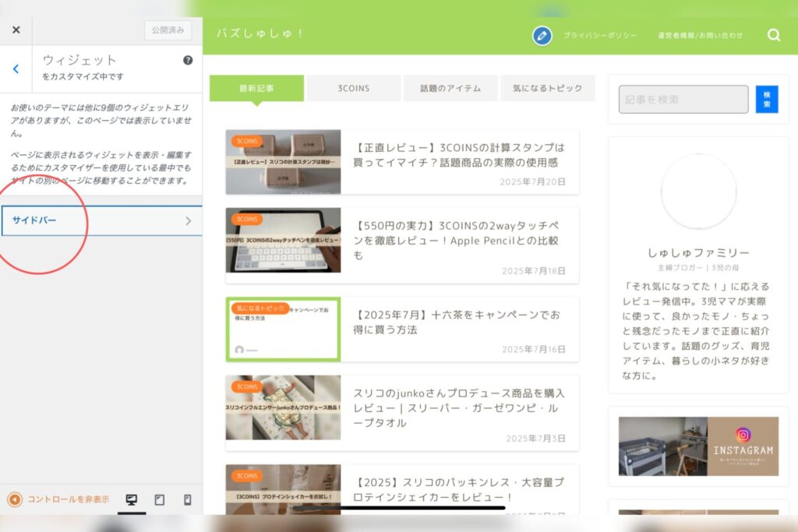Click the blue pencil edit shortcut icon

(x=542, y=36)
